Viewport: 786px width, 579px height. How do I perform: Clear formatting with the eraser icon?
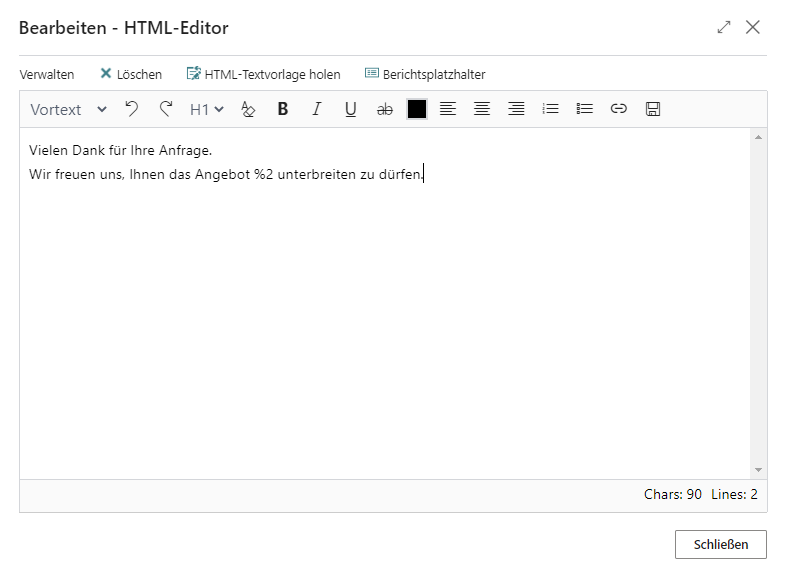pos(248,109)
